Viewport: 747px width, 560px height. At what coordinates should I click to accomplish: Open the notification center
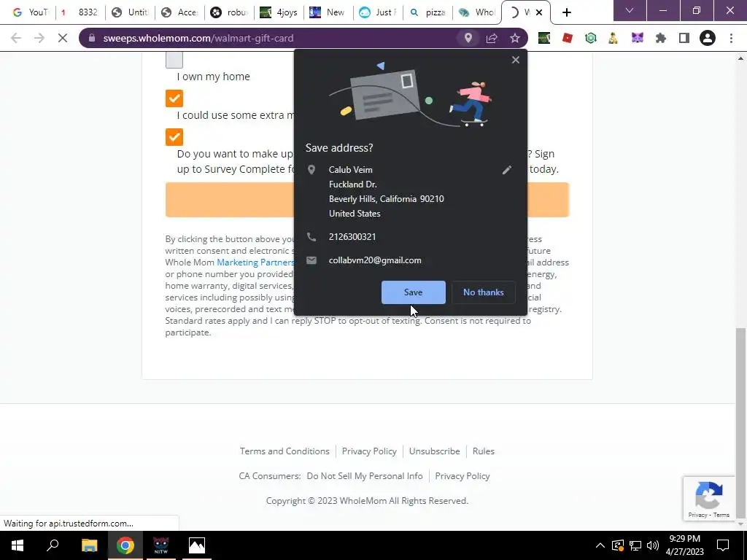coord(723,545)
